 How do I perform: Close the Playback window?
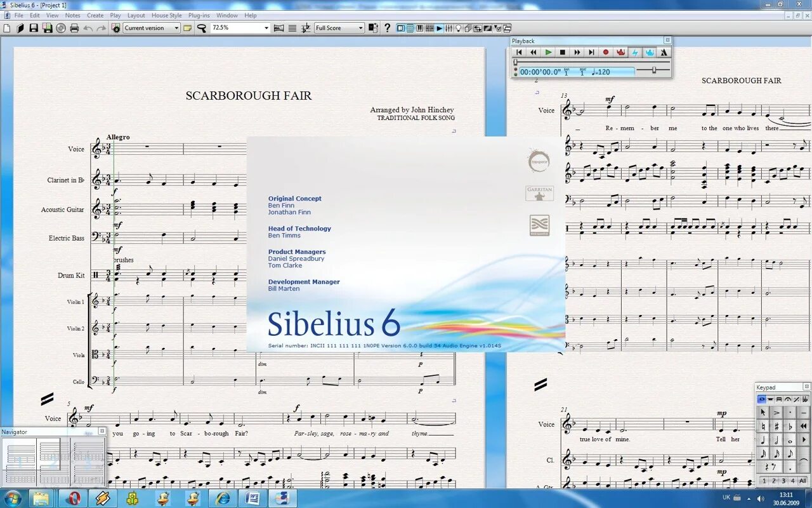point(667,41)
